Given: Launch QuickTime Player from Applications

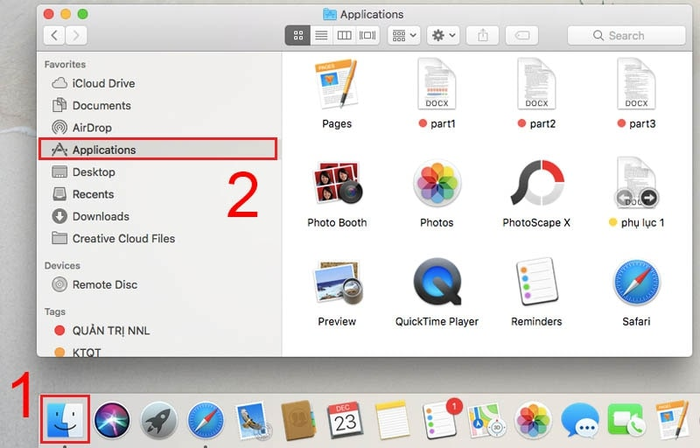Looking at the screenshot, I should coord(436,285).
